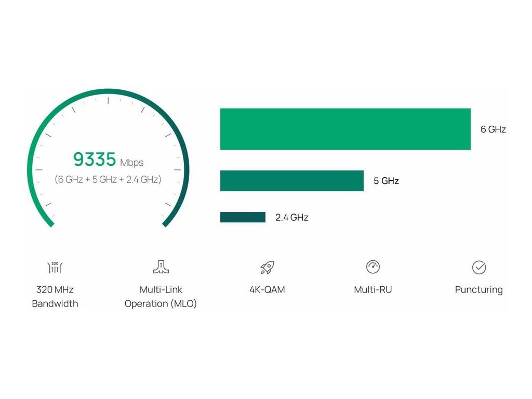
Task: Select the 6 GHz green bar
Action: pos(345,129)
